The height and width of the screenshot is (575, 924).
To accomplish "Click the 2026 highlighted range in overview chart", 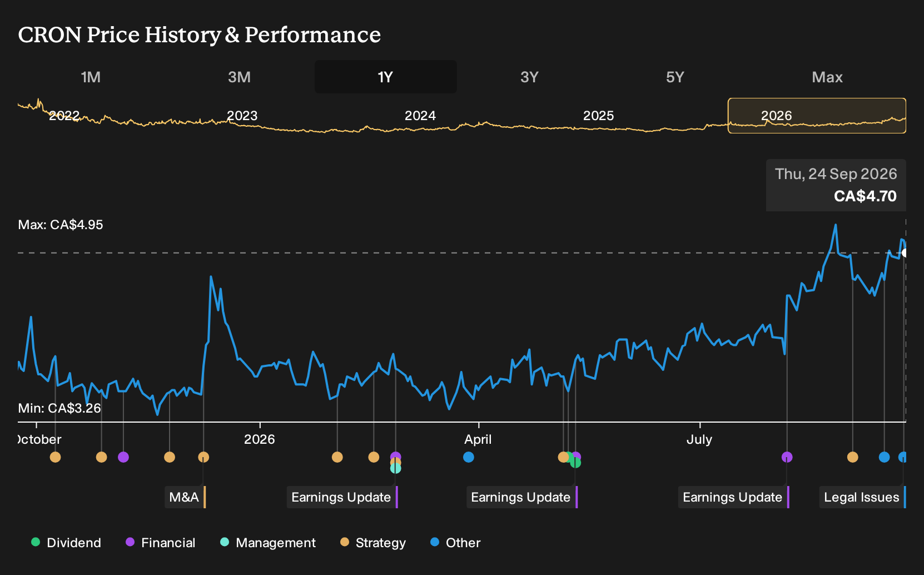I will point(817,116).
